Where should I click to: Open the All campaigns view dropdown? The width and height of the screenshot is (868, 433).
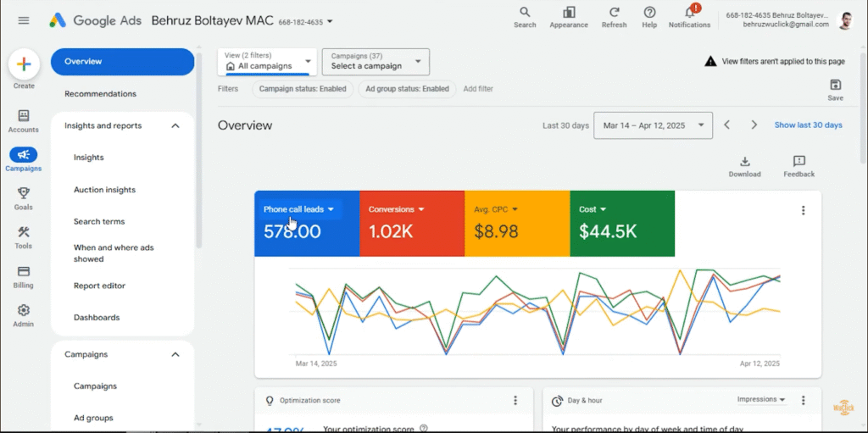point(267,62)
